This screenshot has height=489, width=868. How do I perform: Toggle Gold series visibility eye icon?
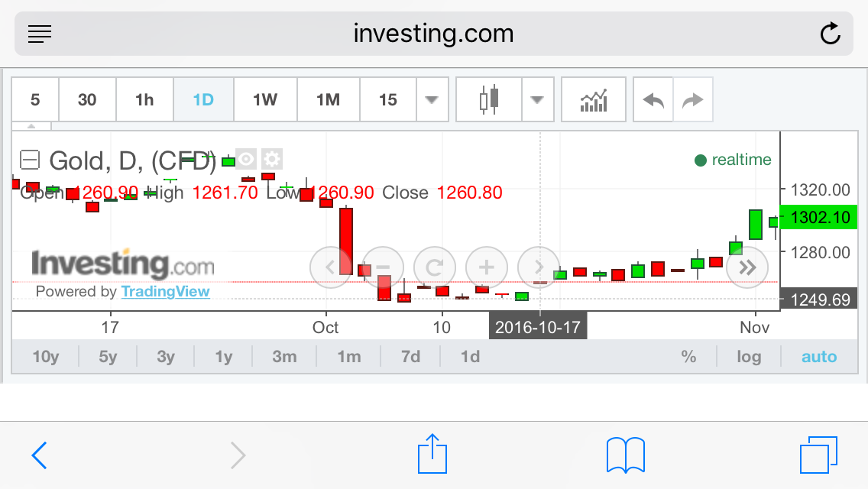[245, 159]
